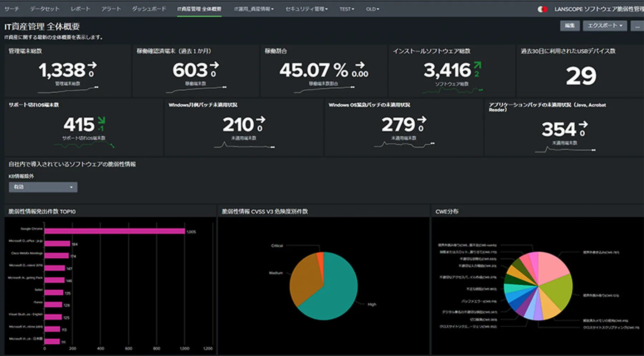Image resolution: width=644 pixels, height=356 pixels.
Task: Expand the TEST navigation menu
Action: point(347,9)
